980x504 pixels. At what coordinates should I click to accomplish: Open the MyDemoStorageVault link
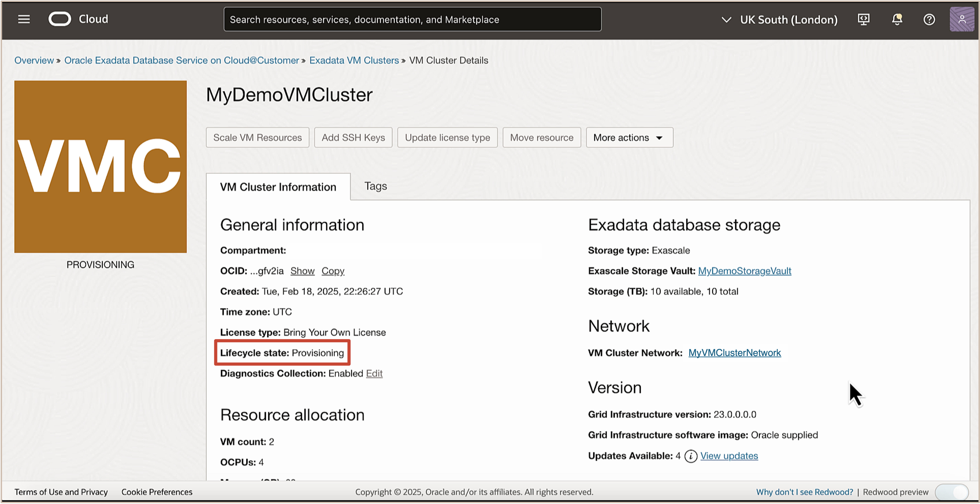745,271
